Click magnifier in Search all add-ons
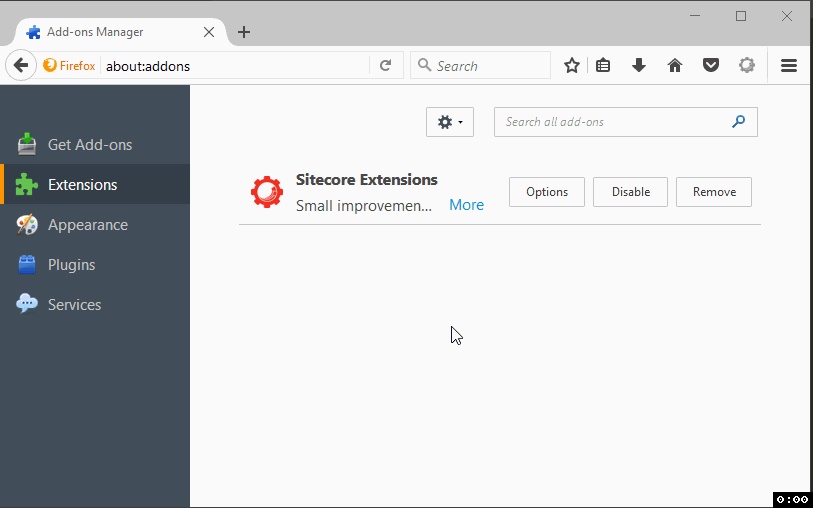Screen dimensions: 813x508 738,122
